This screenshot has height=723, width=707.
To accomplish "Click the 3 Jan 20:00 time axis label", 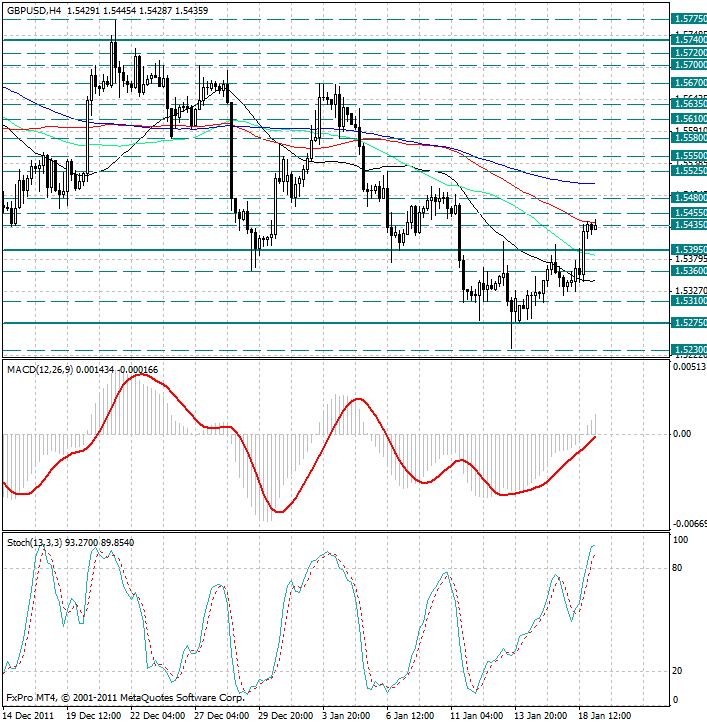I will pyautogui.click(x=346, y=716).
